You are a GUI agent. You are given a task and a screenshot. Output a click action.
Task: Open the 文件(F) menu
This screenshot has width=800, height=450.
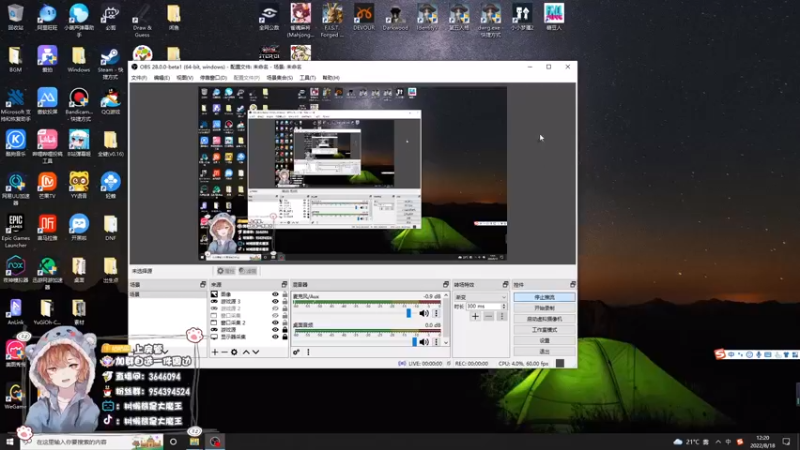click(x=139, y=78)
